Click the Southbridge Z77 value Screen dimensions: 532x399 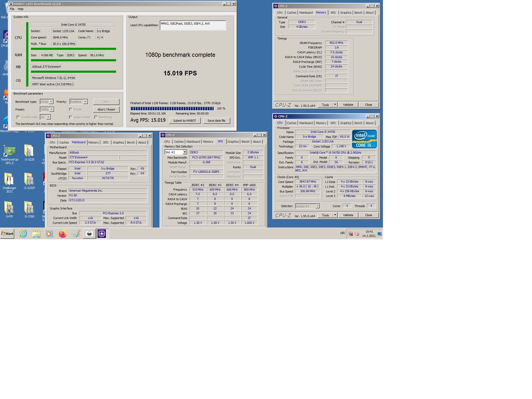(108, 173)
